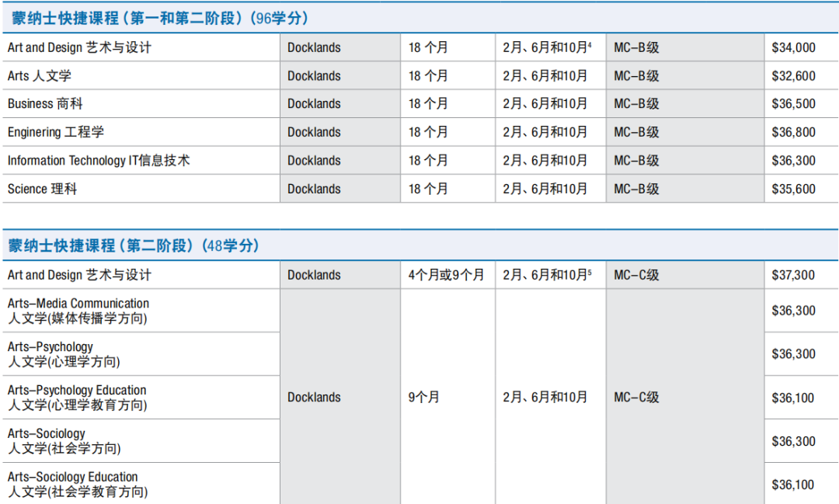Click the $36,500 fee
839x504 pixels.
(x=793, y=104)
